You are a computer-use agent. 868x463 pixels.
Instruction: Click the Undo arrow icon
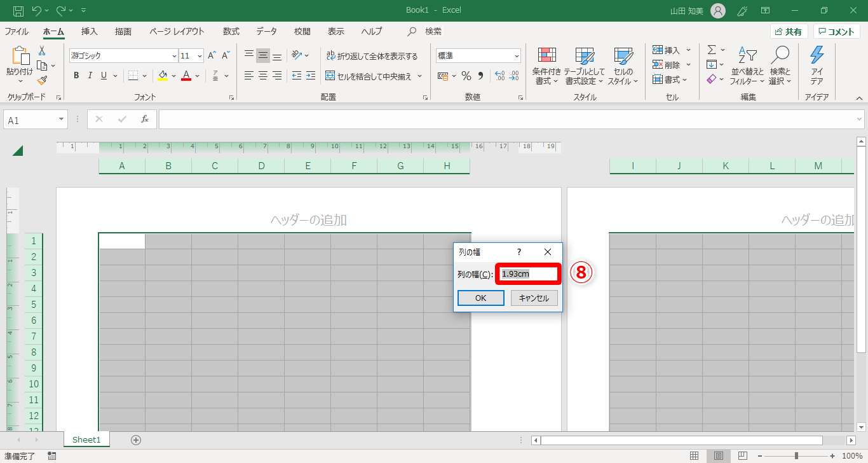[x=36, y=10]
